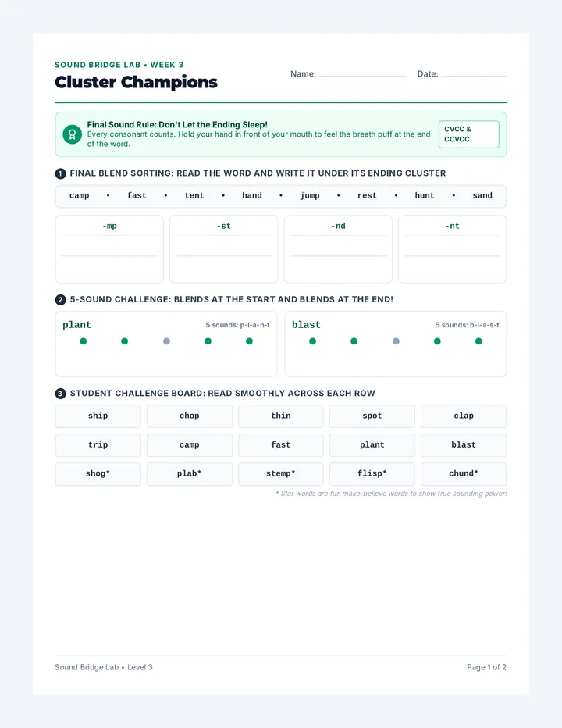Click the number 2 section badge

(x=60, y=299)
